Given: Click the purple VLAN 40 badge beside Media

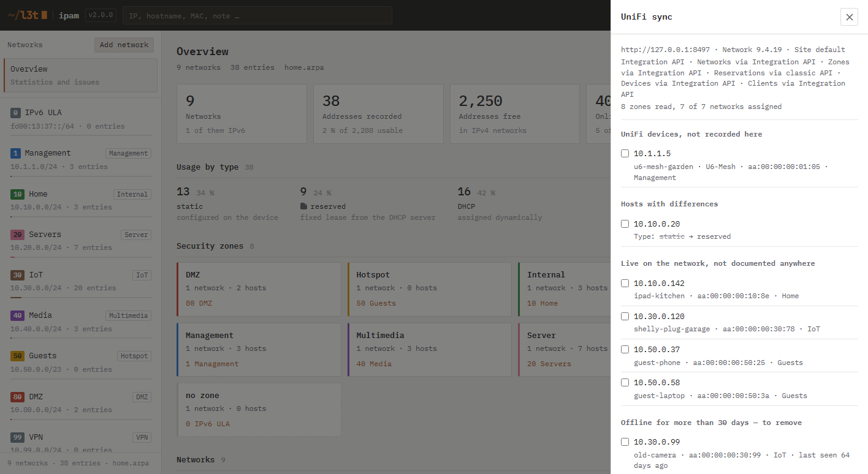Looking at the screenshot, I should click(x=17, y=315).
